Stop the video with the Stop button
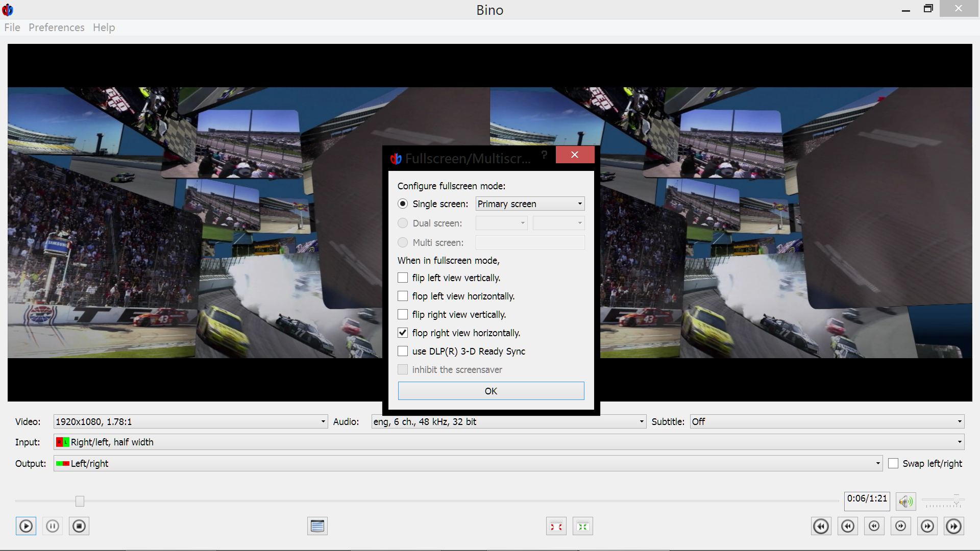The image size is (980, 551). 79,526
